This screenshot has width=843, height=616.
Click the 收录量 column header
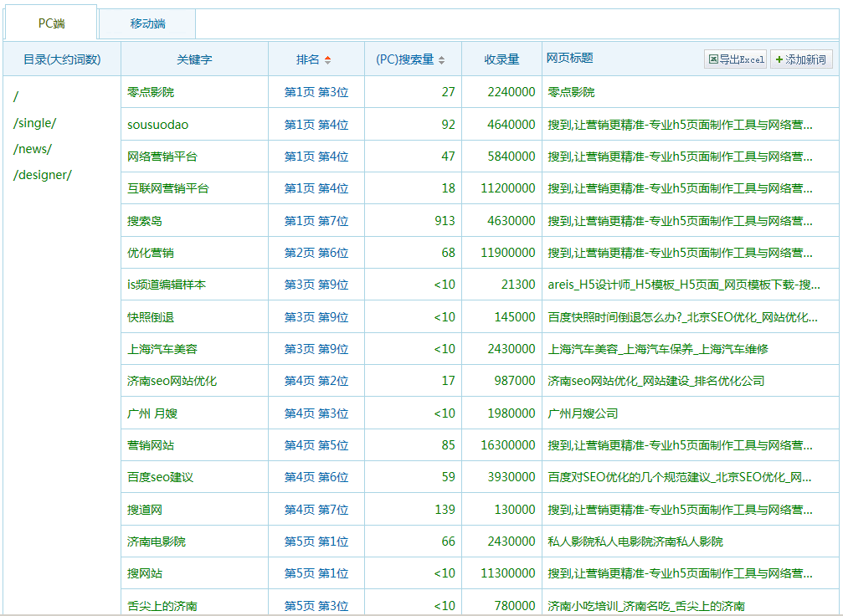501,59
